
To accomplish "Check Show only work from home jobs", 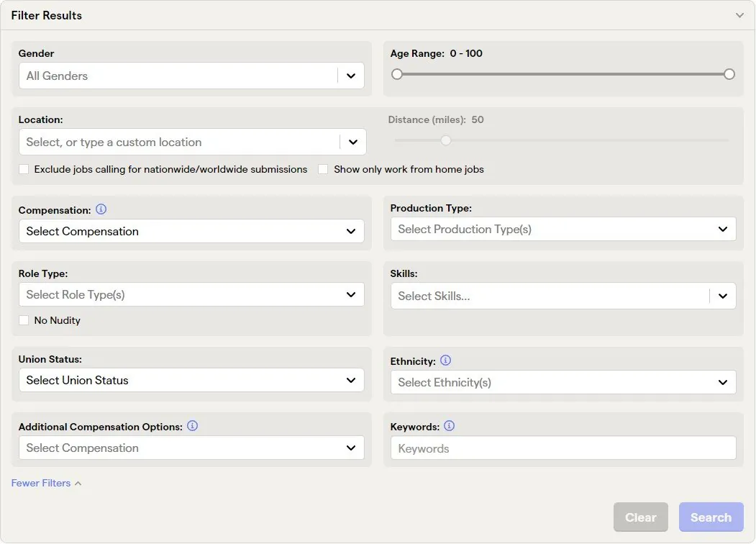I will click(x=324, y=169).
